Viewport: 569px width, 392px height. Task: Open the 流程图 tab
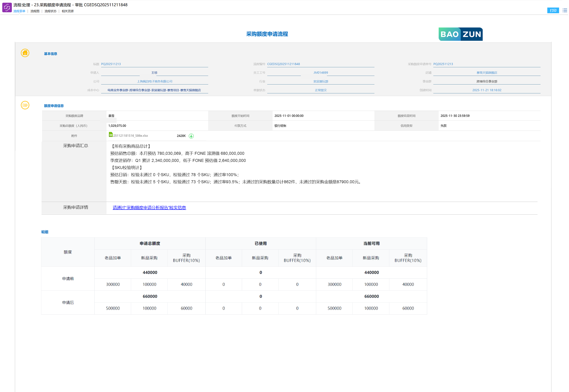pyautogui.click(x=35, y=11)
